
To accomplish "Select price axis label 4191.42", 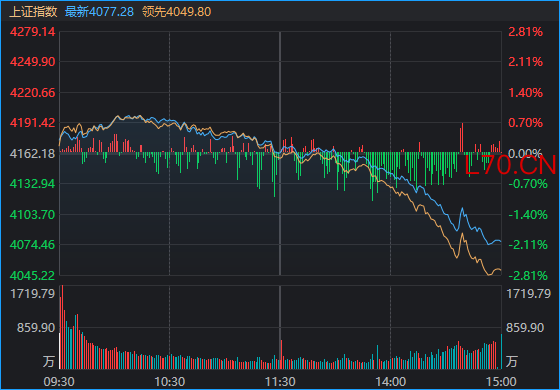I will point(32,123).
